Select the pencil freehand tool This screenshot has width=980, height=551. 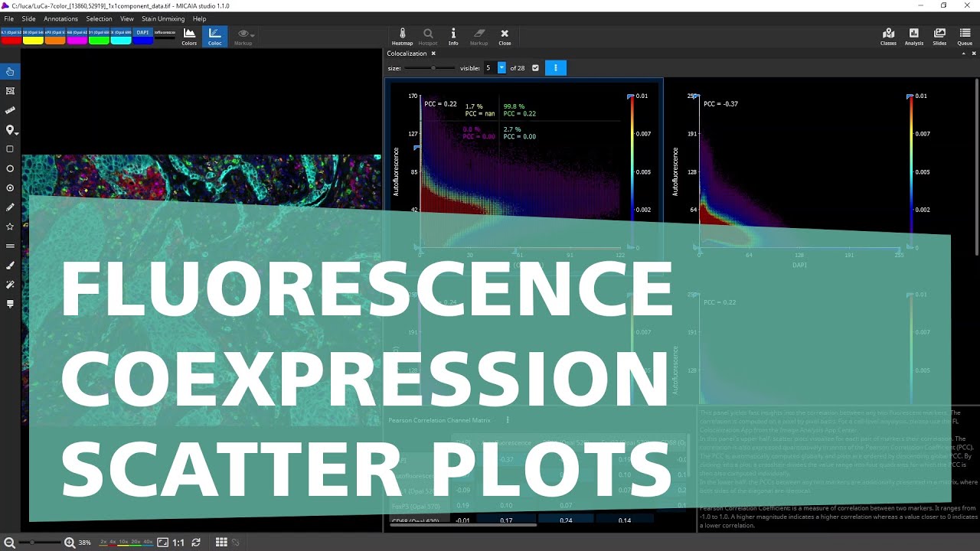click(10, 207)
